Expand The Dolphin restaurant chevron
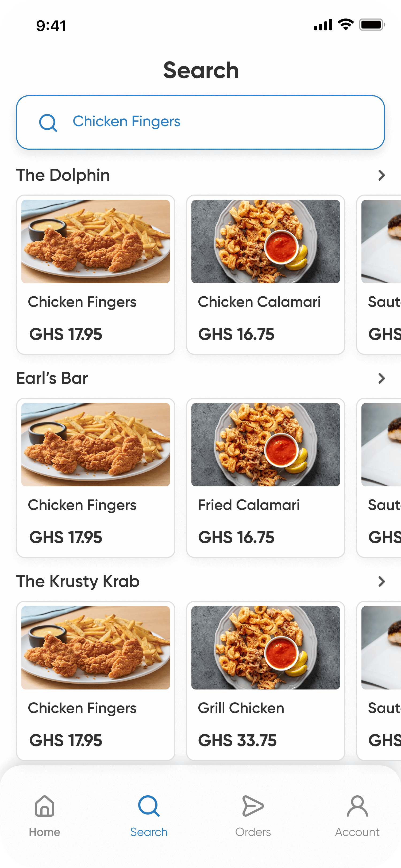Screen dimensions: 401x868 [x=381, y=175]
